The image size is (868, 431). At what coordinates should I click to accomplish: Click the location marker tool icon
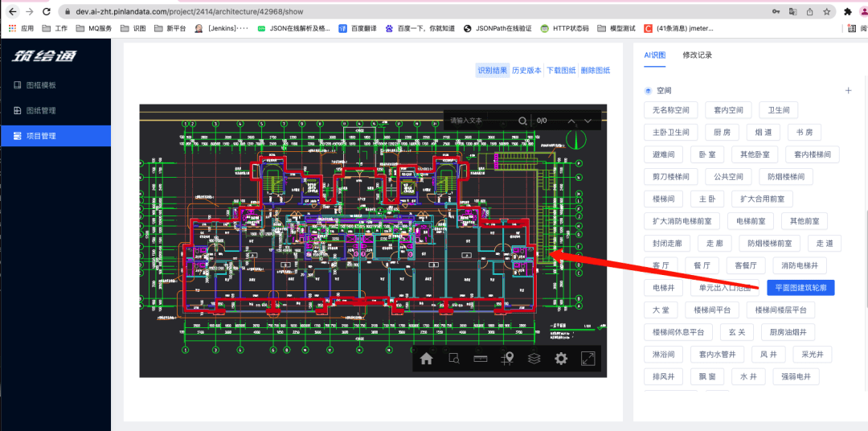point(507,359)
